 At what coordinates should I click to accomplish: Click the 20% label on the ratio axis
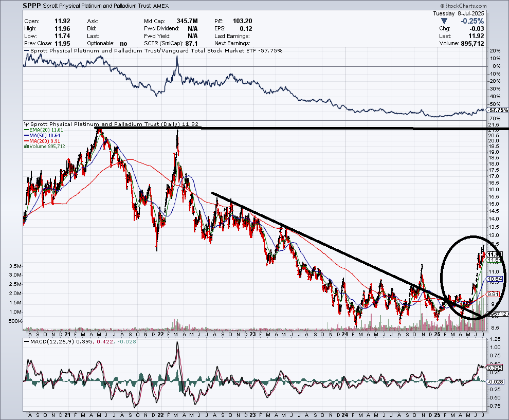point(495,51)
